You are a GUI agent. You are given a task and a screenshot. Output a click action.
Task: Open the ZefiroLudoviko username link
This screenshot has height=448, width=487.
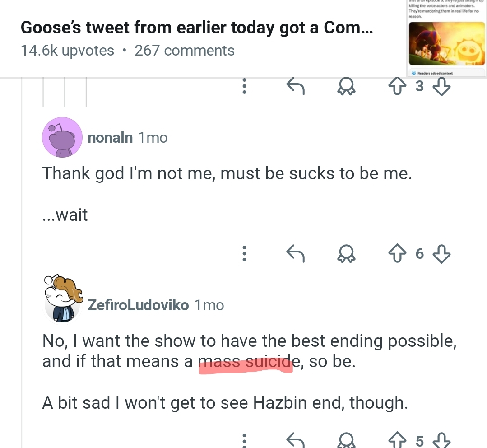click(138, 305)
